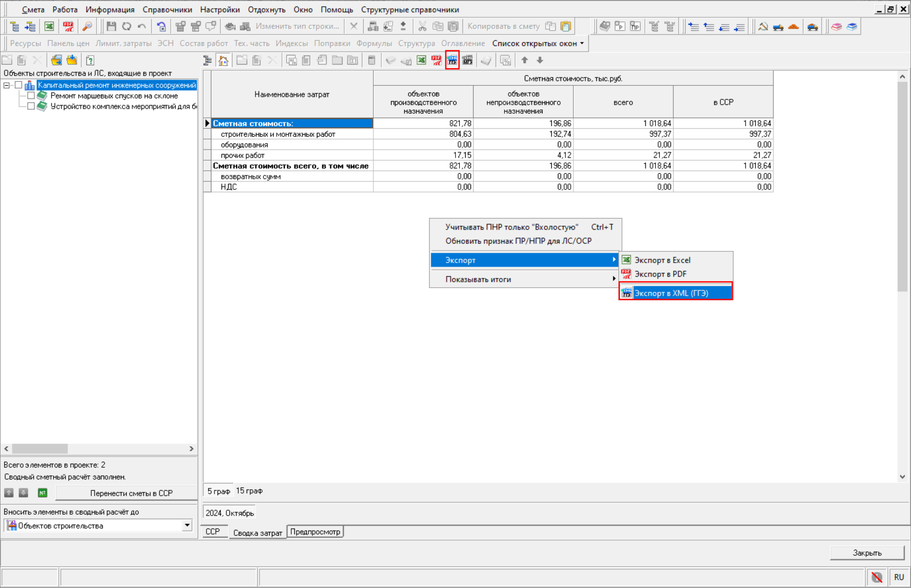The height and width of the screenshot is (588, 911).
Task: Click the help question mark document icon
Action: pyautogui.click(x=90, y=60)
